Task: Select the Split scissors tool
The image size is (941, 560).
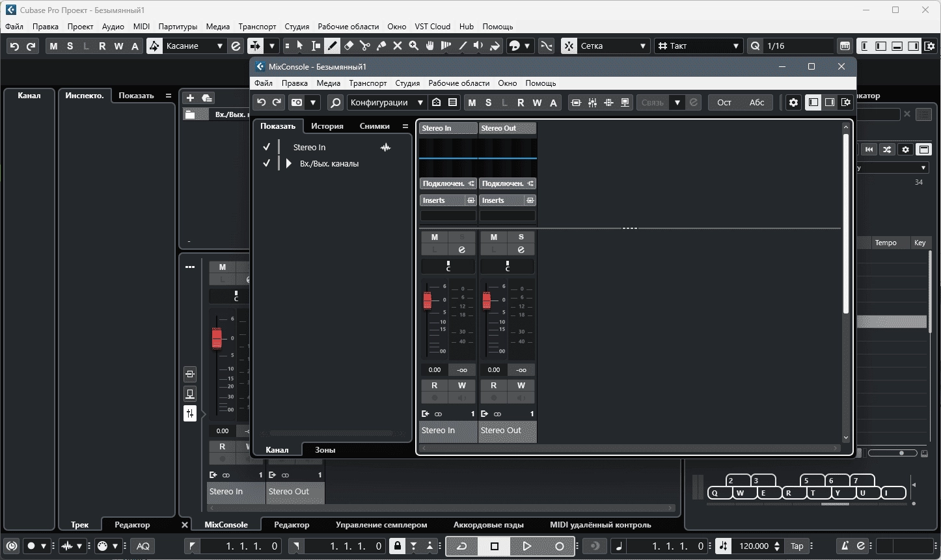Action: click(x=364, y=46)
